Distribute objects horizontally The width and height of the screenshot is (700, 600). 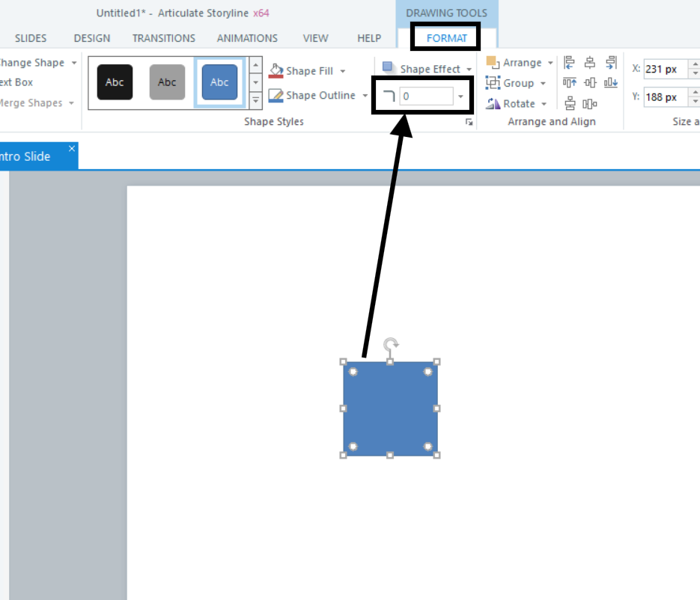pos(590,104)
